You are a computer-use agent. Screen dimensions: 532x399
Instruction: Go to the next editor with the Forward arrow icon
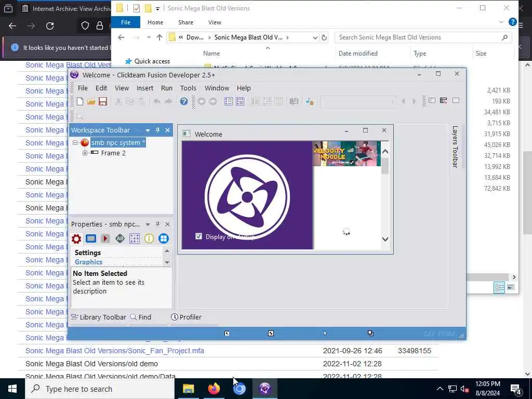click(x=212, y=101)
